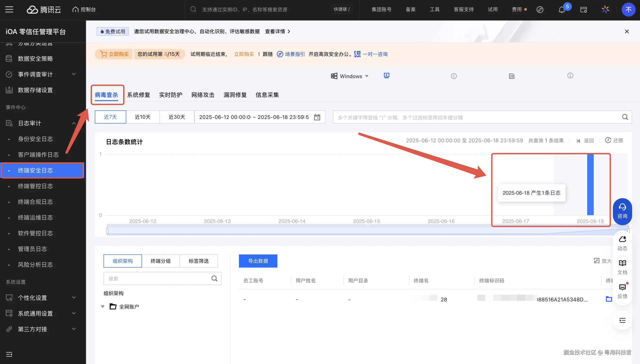Open the 终端管控日志 sidebar item
Screen dimensions: 640x364
35,186
